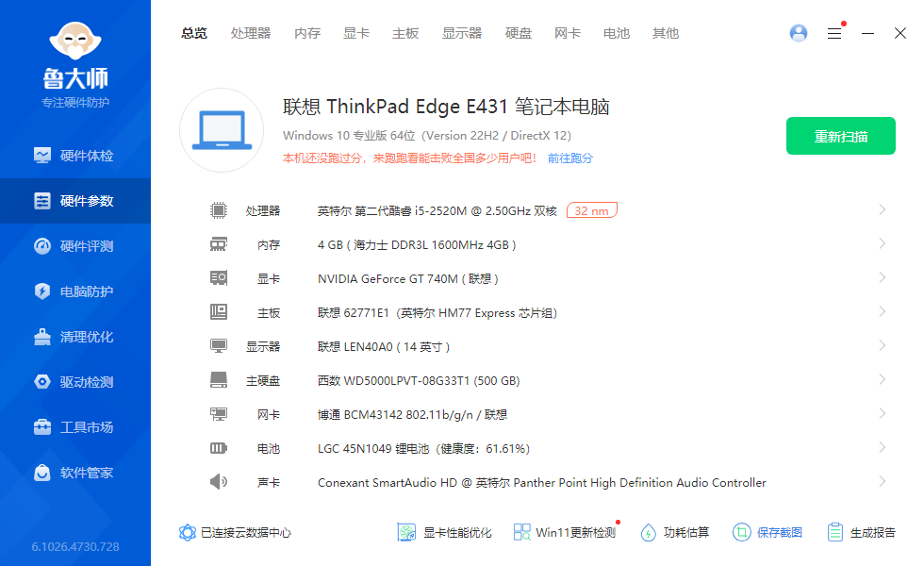924x566 pixels.
Task: Click the 32 nm badge
Action: click(592, 210)
